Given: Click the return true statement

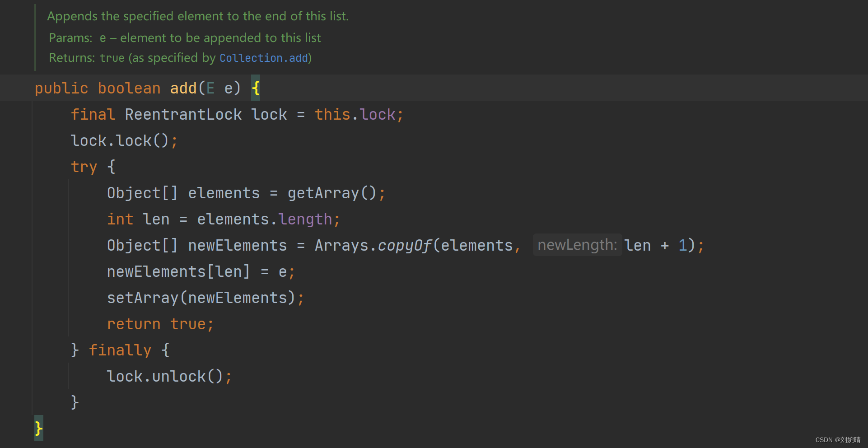Looking at the screenshot, I should coord(160,324).
